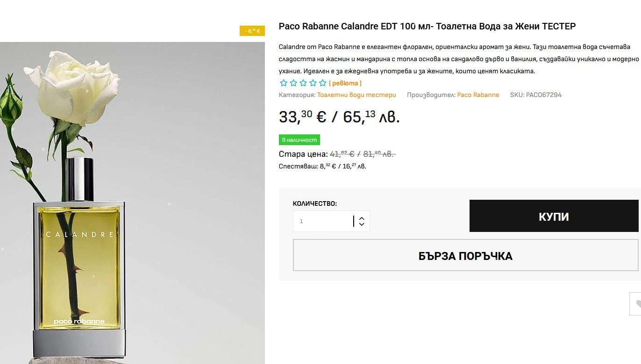Decrease quantity with the down arrow
This screenshot has width=641, height=364.
(x=362, y=224)
